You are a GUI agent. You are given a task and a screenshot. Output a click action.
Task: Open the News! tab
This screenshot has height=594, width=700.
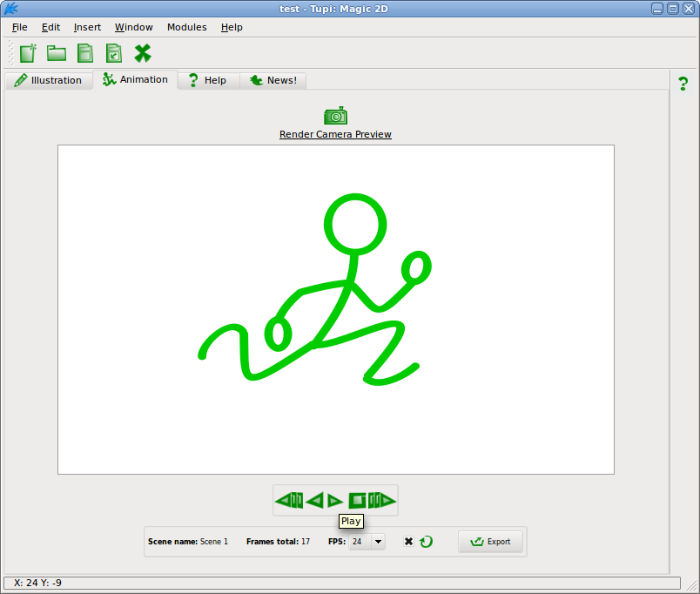[x=273, y=80]
